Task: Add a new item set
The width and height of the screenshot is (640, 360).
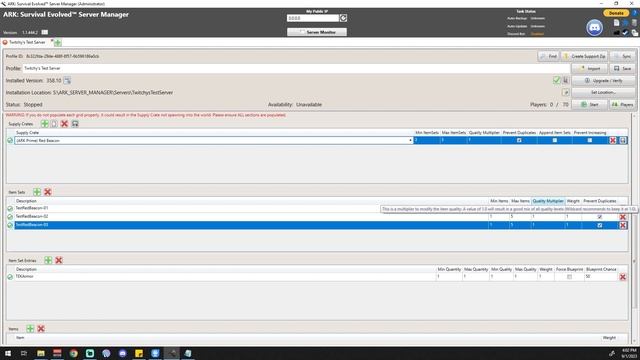Action: pyautogui.click(x=37, y=192)
